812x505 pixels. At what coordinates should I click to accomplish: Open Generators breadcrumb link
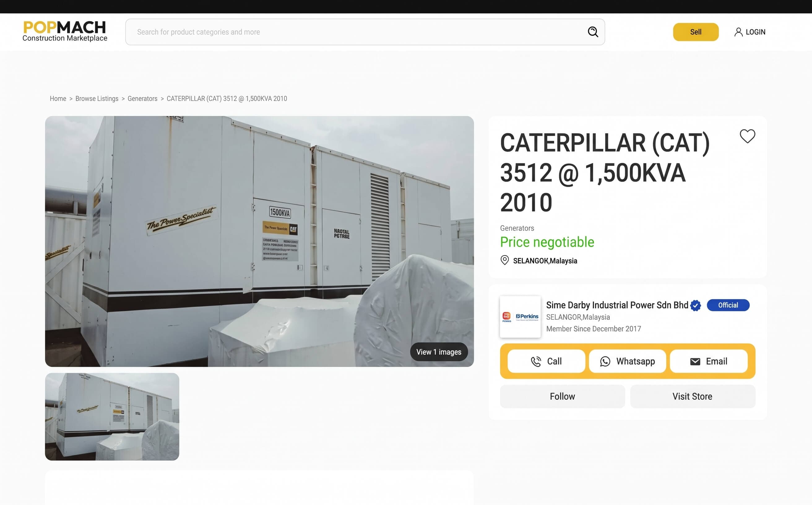tap(142, 98)
